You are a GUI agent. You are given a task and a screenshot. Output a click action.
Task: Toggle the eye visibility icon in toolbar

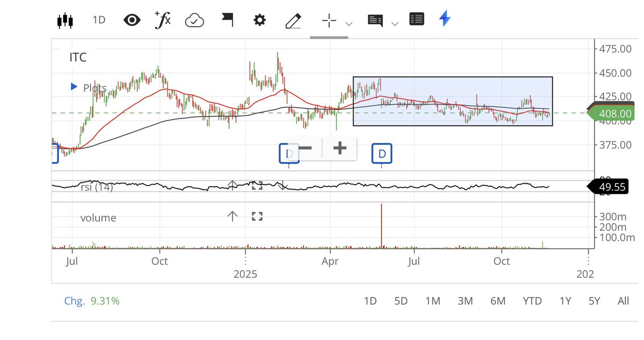point(131,20)
